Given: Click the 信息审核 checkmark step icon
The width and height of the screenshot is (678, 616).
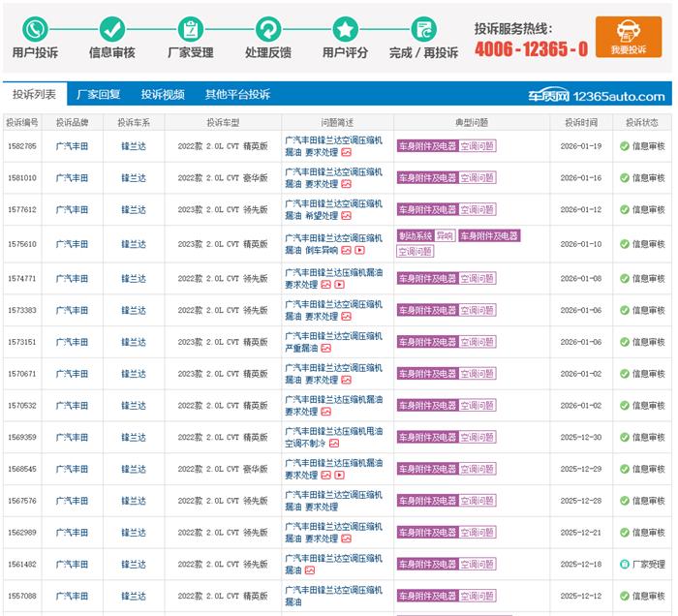Looking at the screenshot, I should [x=112, y=29].
